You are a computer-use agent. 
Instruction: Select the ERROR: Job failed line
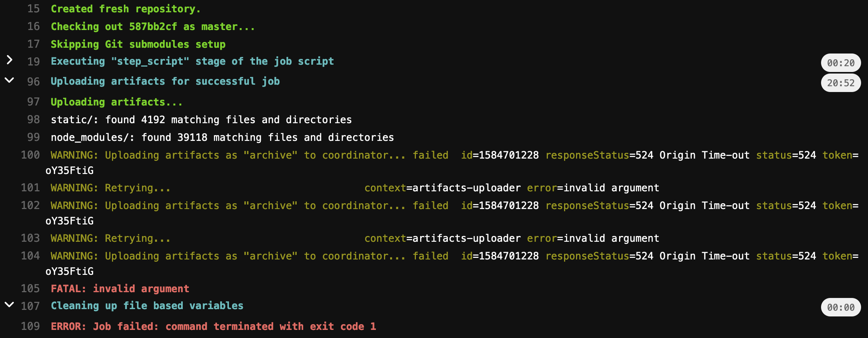pyautogui.click(x=214, y=326)
